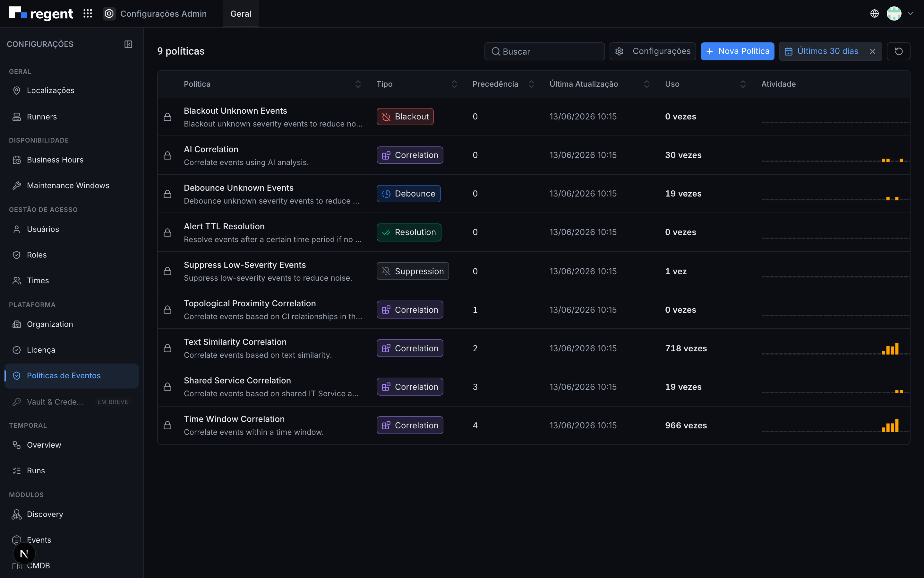Open the language globe icon
The height and width of the screenshot is (578, 924).
874,14
